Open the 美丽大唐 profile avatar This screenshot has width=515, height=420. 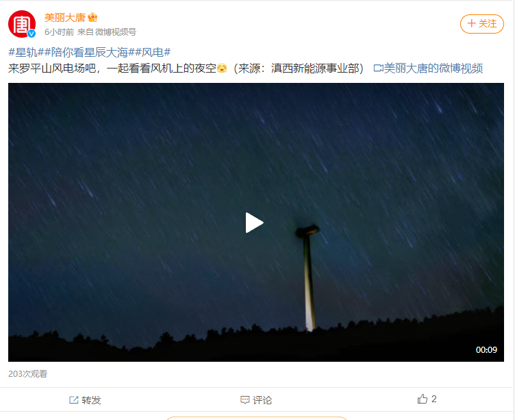pos(22,24)
